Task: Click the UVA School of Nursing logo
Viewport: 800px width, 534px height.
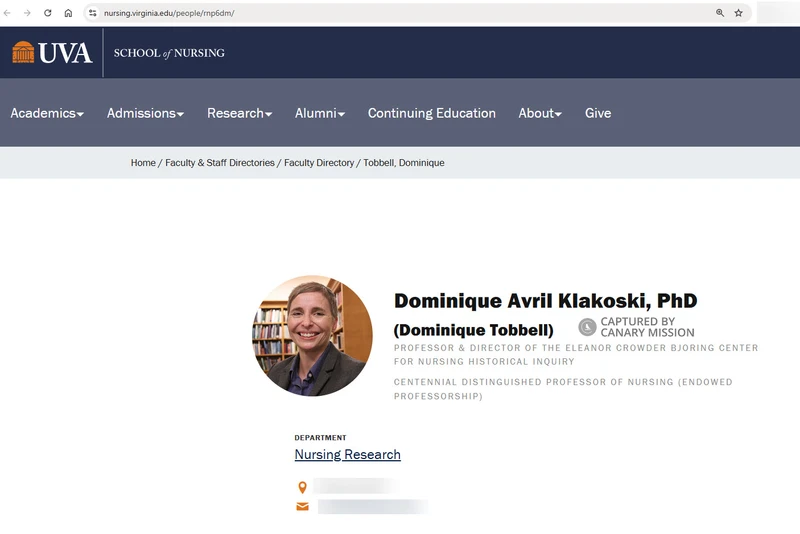Action: [118, 53]
